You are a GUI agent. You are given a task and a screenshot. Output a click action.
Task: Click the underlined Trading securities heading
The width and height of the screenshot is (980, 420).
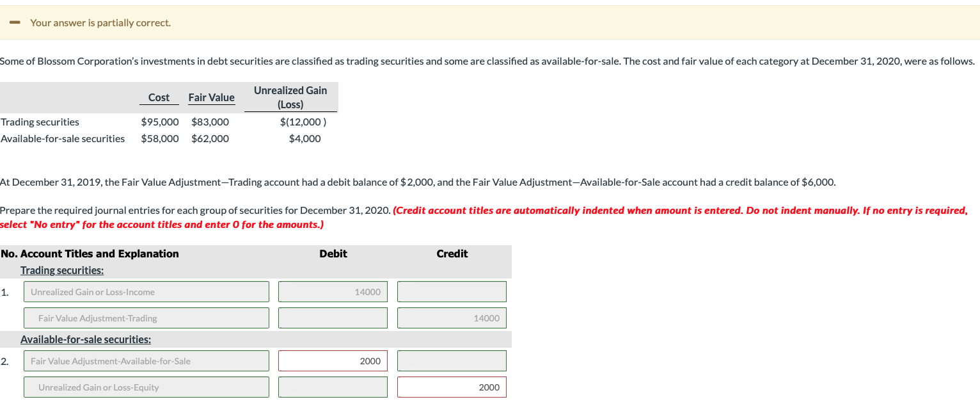[61, 270]
